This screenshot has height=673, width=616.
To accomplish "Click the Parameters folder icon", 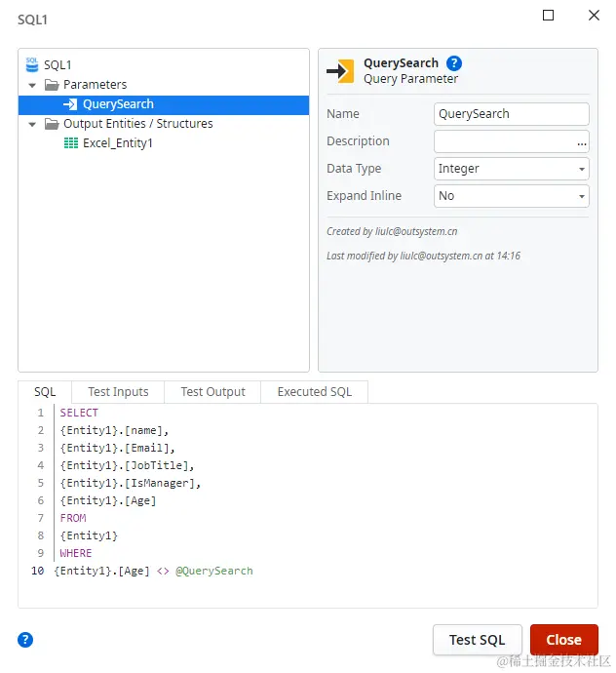I will pos(52,85).
